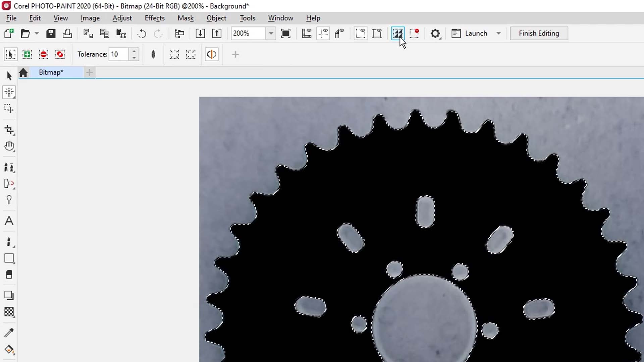Click the Launch button
The height and width of the screenshot is (362, 644).
[476, 33]
